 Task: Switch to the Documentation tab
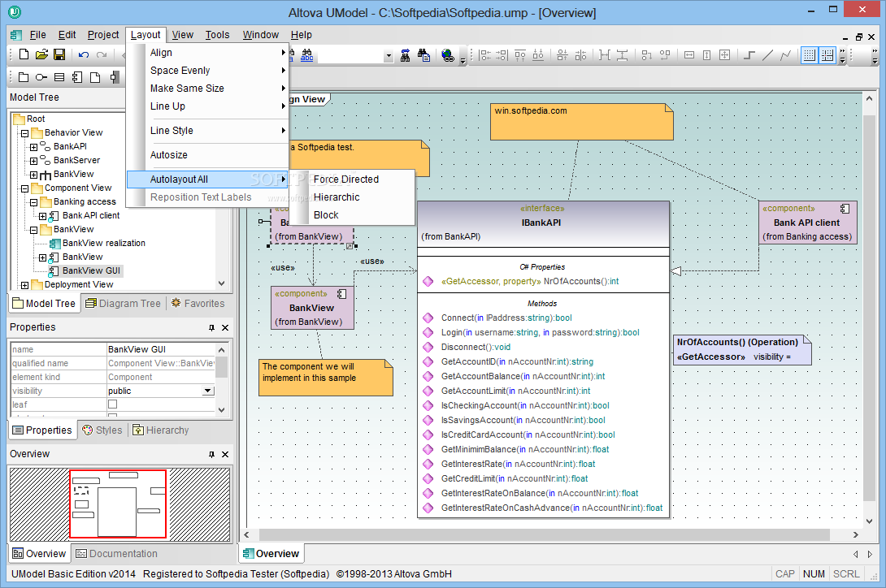tap(117, 554)
